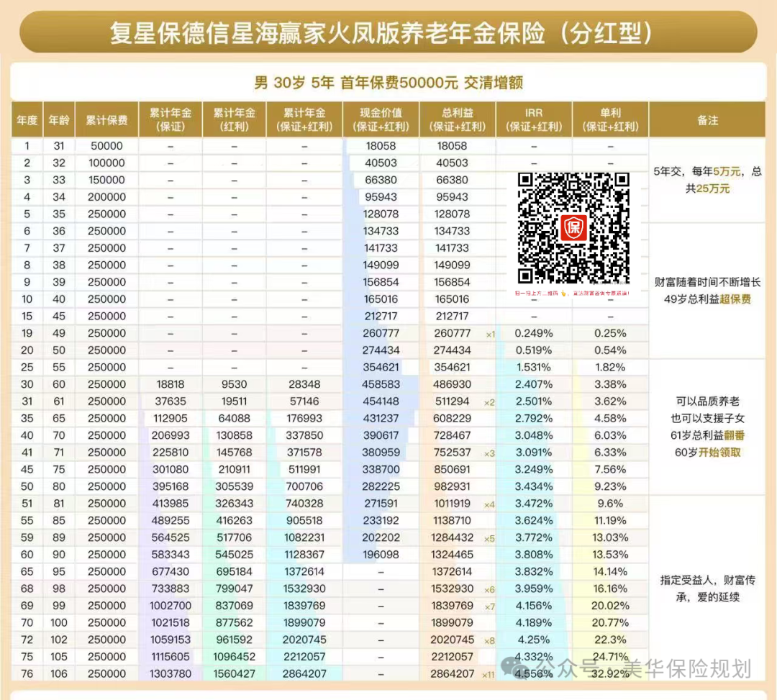Click cash value 18058 in year 1 row

pos(379,145)
